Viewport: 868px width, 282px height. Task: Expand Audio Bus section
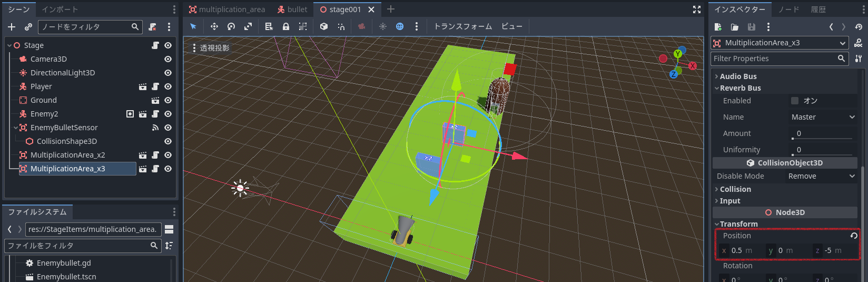coord(716,76)
